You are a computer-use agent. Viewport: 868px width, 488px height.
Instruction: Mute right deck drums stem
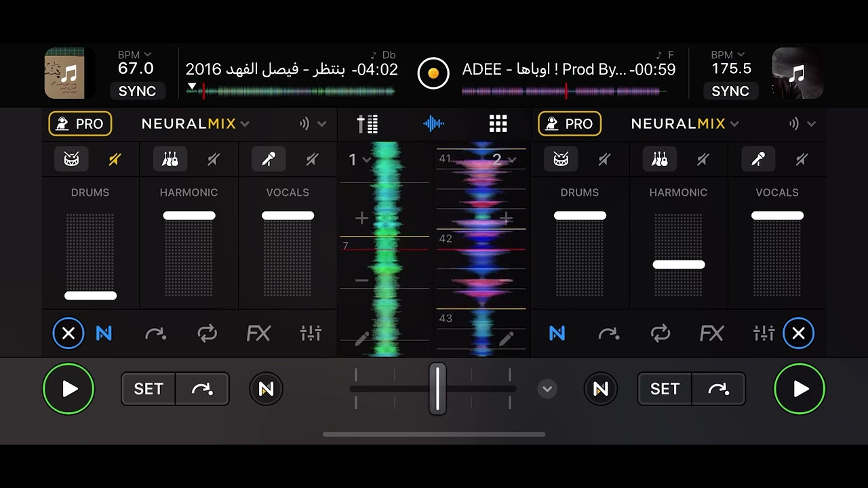coord(604,159)
